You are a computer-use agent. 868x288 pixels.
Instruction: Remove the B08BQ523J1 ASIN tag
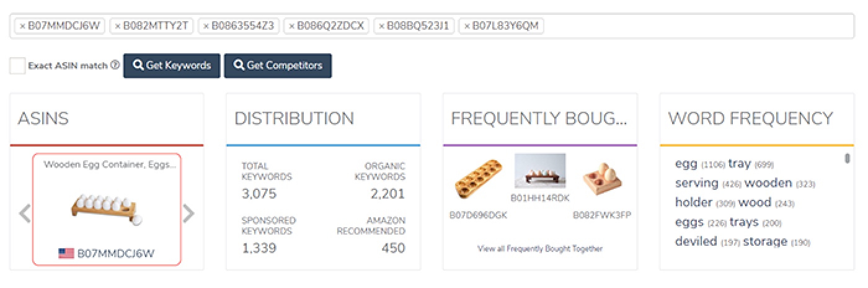click(x=382, y=26)
